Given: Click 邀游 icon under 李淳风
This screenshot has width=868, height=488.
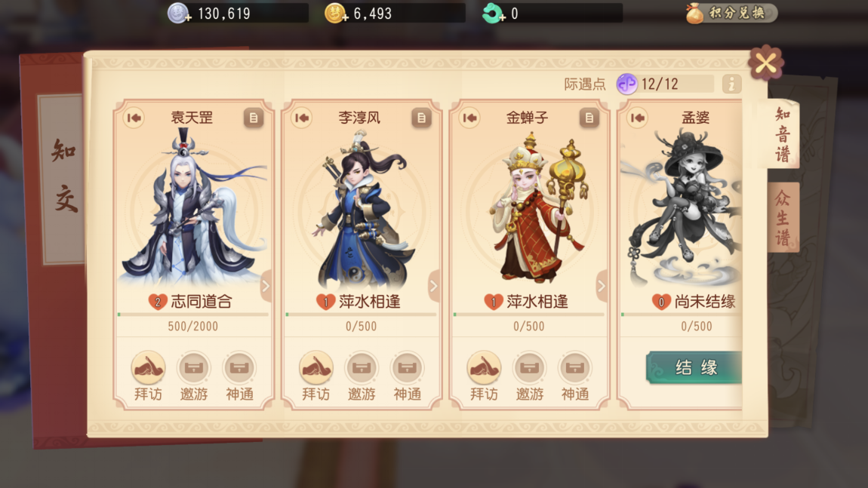Looking at the screenshot, I should coord(362,367).
